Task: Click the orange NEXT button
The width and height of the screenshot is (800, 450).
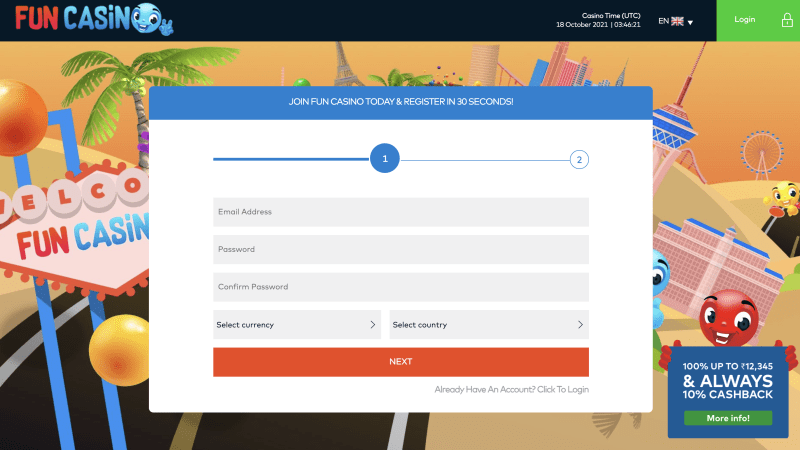Action: (401, 362)
